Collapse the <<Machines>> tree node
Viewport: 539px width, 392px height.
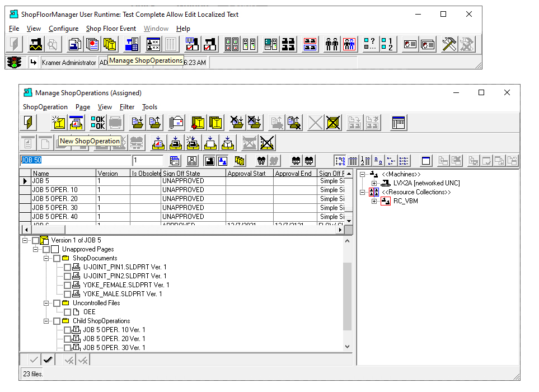[362, 174]
